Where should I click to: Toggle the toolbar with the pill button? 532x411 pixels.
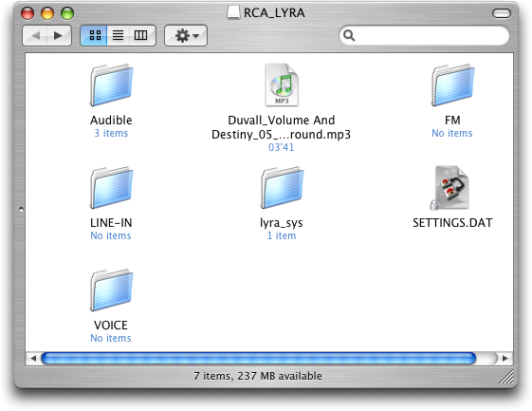[x=502, y=13]
